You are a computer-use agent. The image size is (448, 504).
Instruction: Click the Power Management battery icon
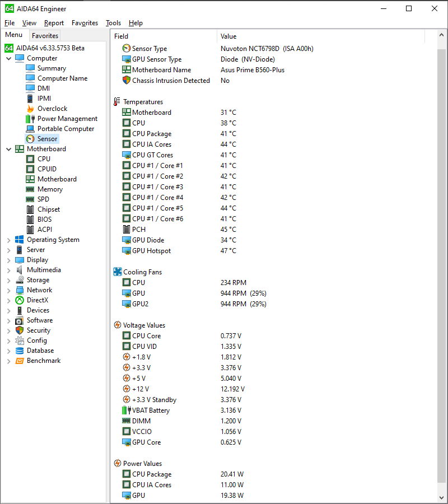click(x=30, y=119)
